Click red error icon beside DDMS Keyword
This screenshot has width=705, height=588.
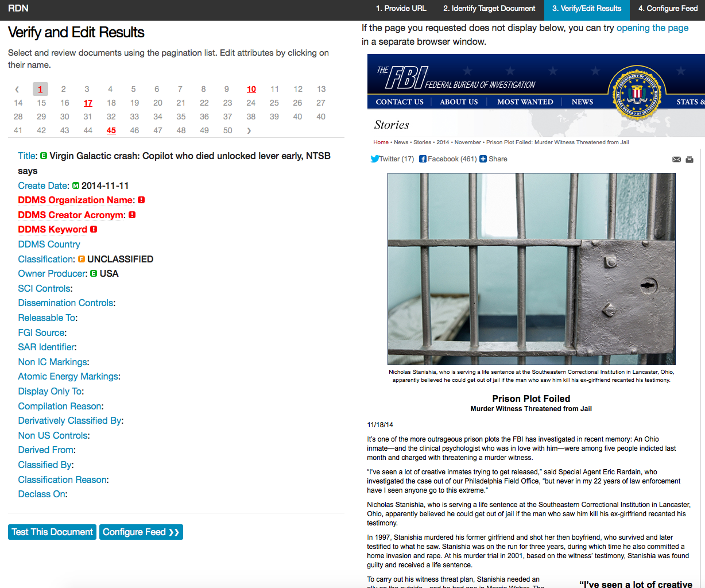[94, 229]
